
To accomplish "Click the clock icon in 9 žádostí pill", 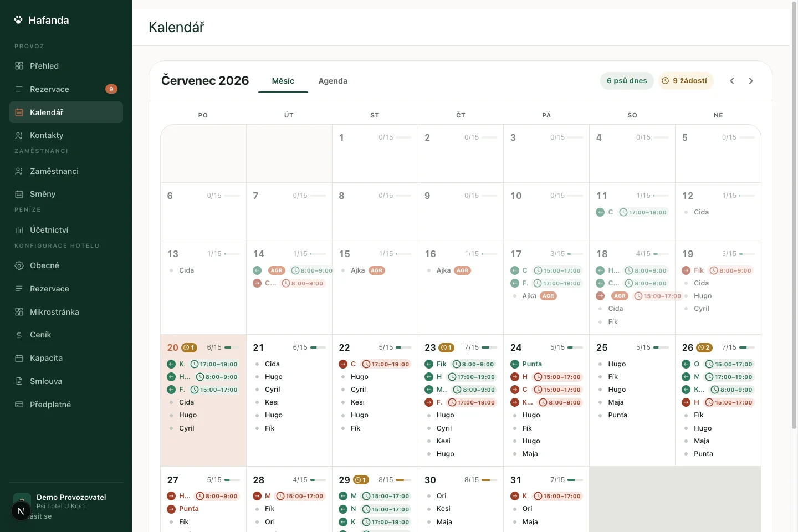I will pos(666,81).
